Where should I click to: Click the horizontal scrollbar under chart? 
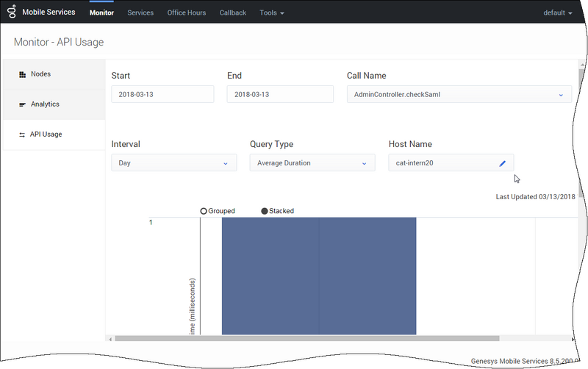coord(305,339)
